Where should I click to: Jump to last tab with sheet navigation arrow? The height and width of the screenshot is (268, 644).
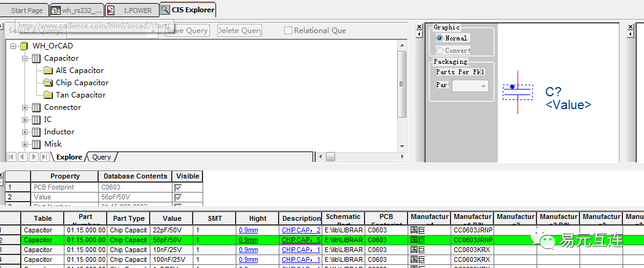[44, 157]
